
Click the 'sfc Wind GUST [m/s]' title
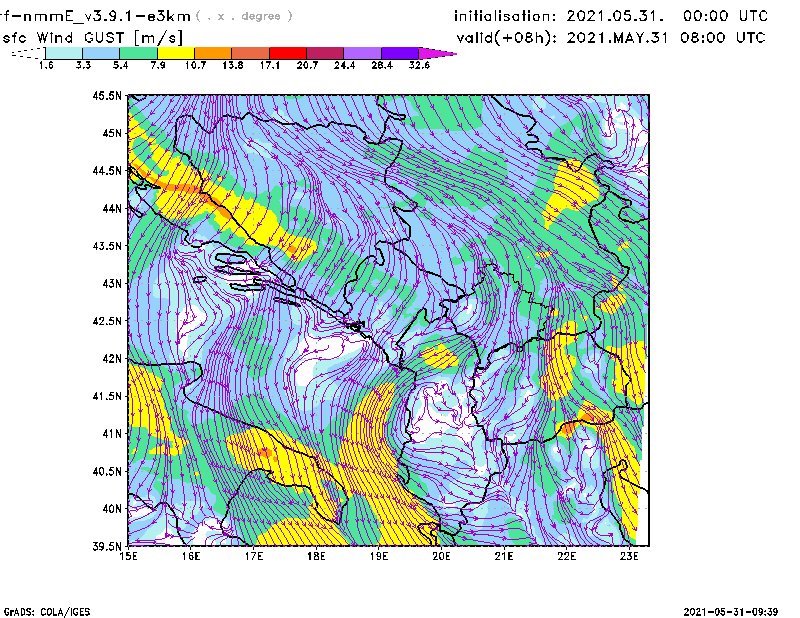click(92, 38)
